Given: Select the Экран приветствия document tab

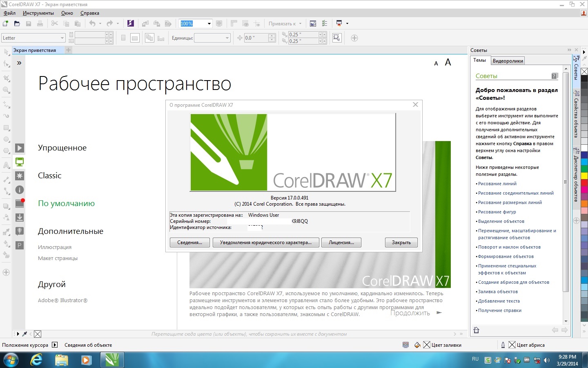Looking at the screenshot, I should point(35,50).
